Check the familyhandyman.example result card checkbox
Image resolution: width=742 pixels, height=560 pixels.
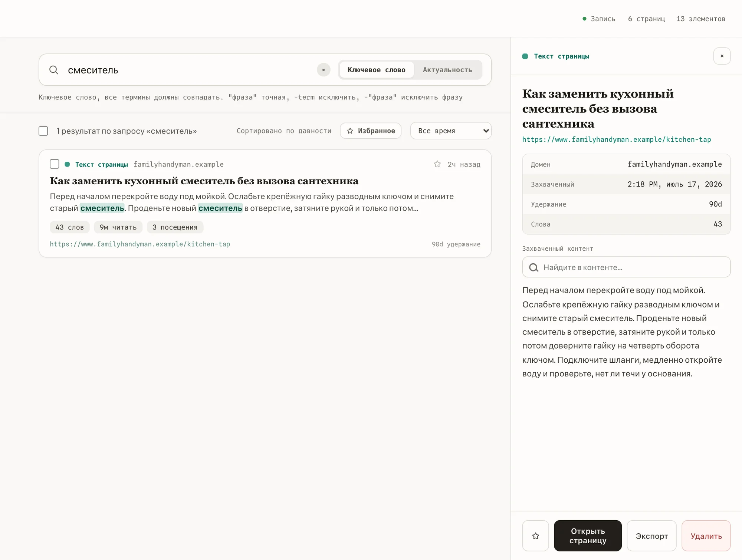(x=55, y=164)
